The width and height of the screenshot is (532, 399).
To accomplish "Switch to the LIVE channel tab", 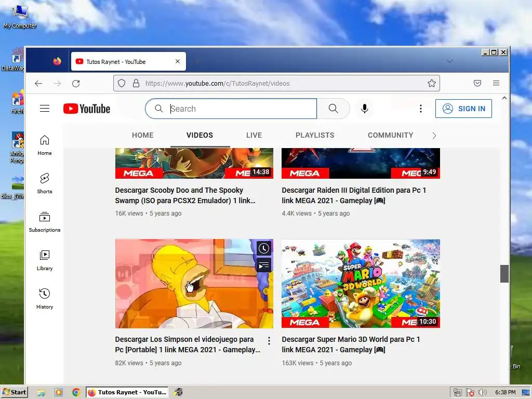I will tap(254, 135).
